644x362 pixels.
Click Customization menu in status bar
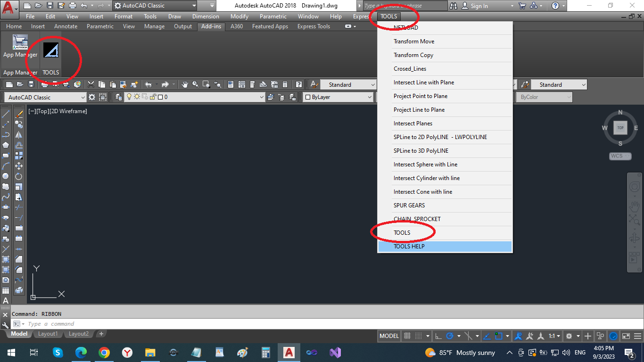coord(637,336)
